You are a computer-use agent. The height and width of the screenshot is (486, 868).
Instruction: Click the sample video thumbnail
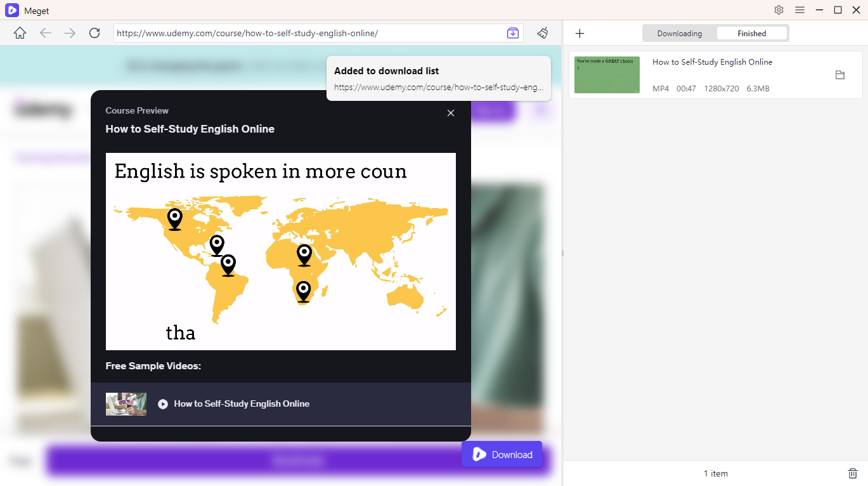click(x=126, y=404)
